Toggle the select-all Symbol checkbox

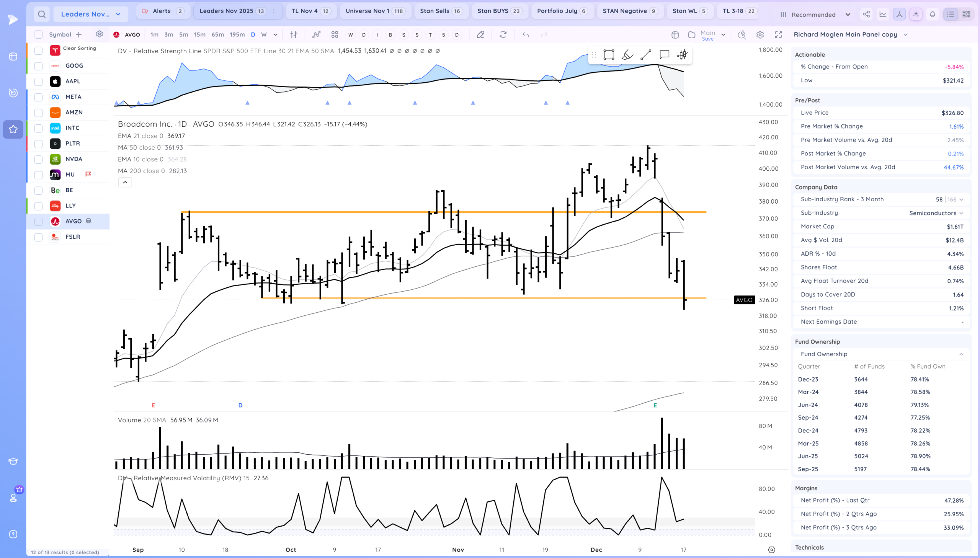click(38, 34)
